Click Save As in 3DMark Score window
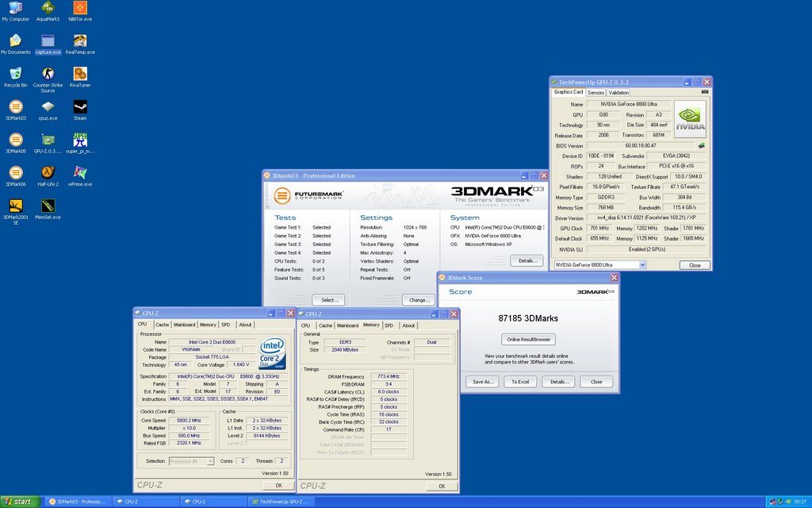Screen dimensions: 812x508 (x=482, y=382)
